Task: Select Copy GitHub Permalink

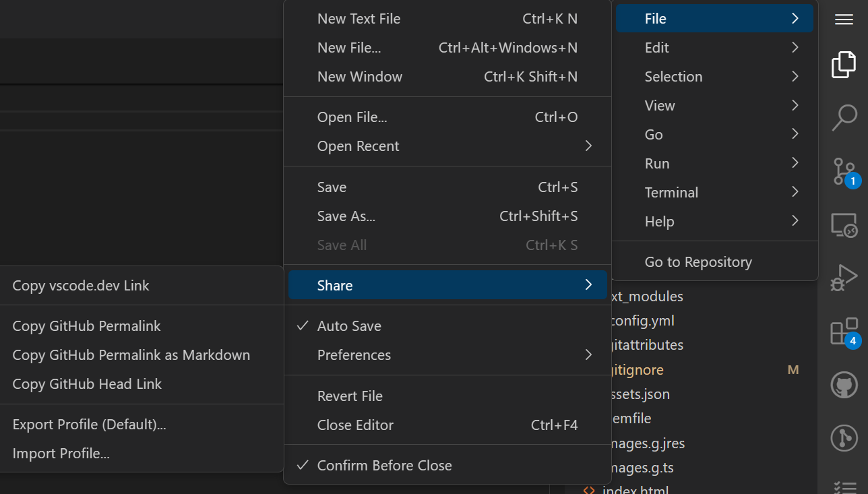Action: coord(141,326)
